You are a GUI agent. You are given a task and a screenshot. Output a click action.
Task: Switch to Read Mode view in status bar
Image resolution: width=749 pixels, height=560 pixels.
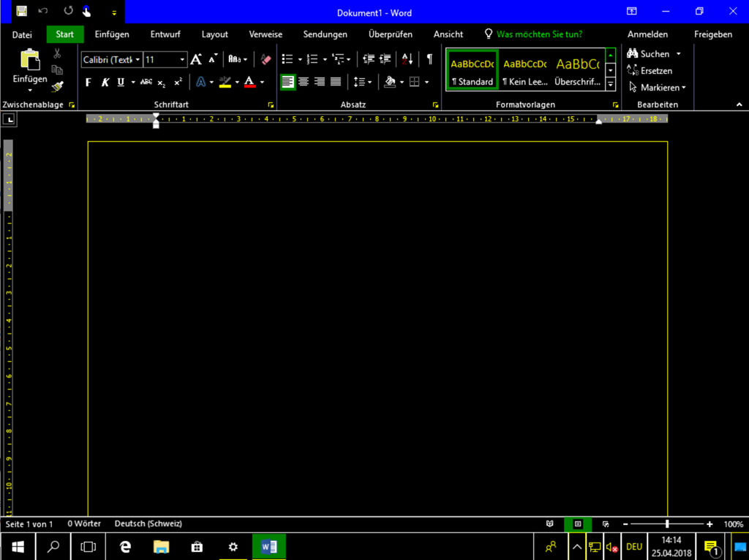coord(550,524)
